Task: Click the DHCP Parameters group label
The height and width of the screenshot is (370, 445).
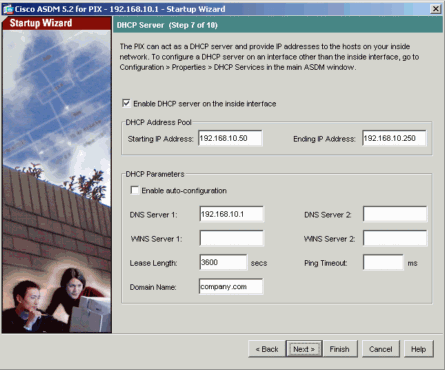Action: pos(155,174)
